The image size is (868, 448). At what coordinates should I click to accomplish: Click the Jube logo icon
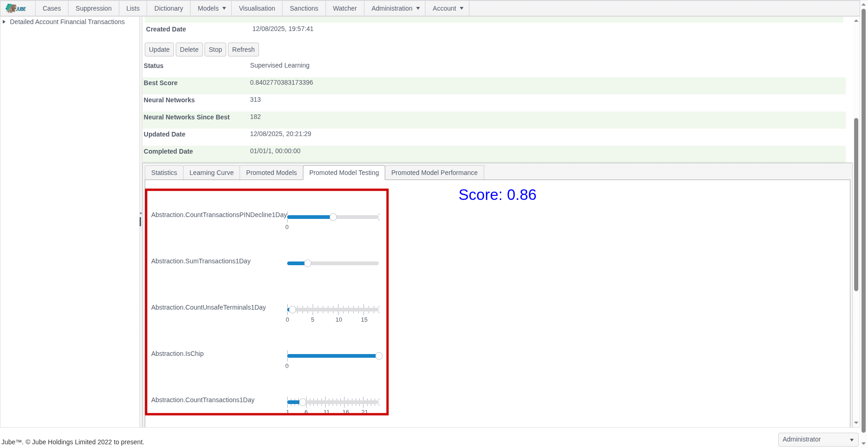click(16, 8)
